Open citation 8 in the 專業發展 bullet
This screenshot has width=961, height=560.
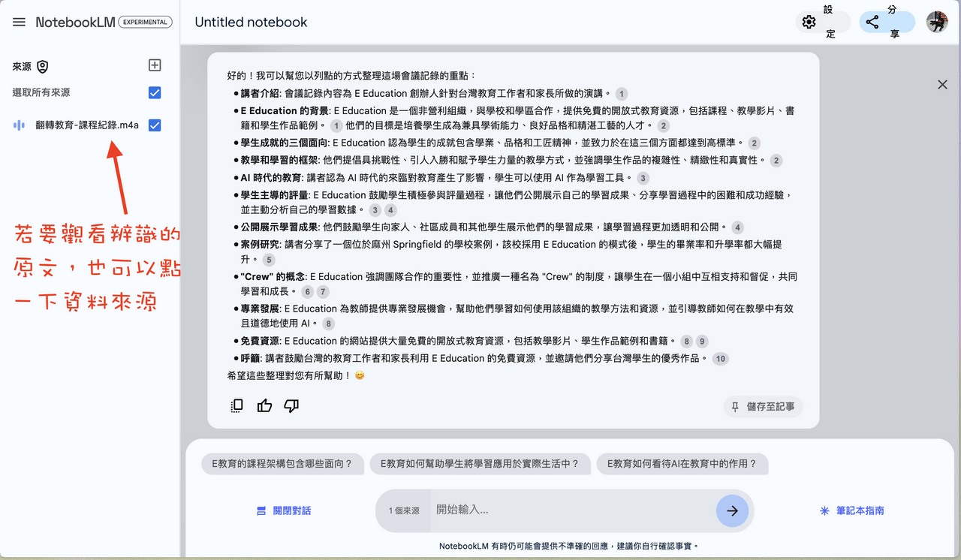329,324
